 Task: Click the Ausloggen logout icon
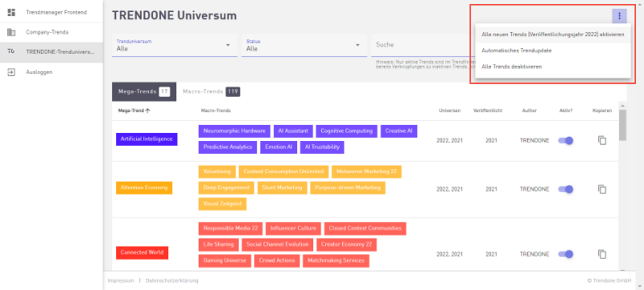(x=11, y=72)
